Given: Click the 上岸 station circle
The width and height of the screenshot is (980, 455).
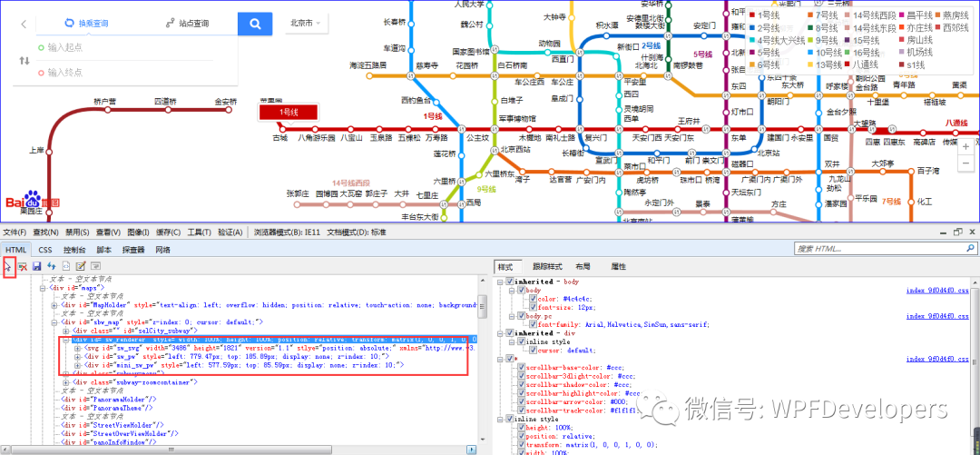Looking at the screenshot, I should [x=49, y=150].
